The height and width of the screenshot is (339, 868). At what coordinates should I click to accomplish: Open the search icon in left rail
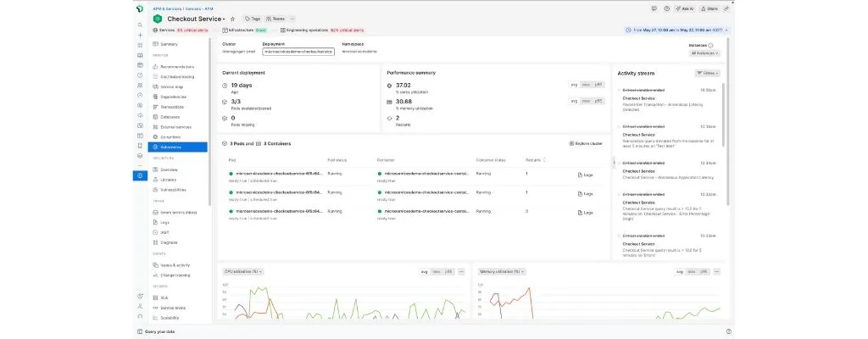(140, 25)
